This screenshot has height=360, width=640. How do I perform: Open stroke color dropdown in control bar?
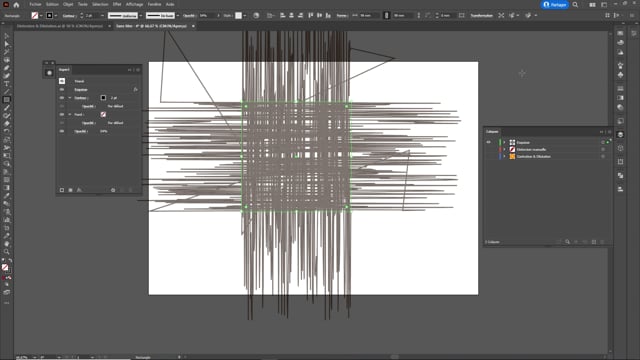(56, 16)
